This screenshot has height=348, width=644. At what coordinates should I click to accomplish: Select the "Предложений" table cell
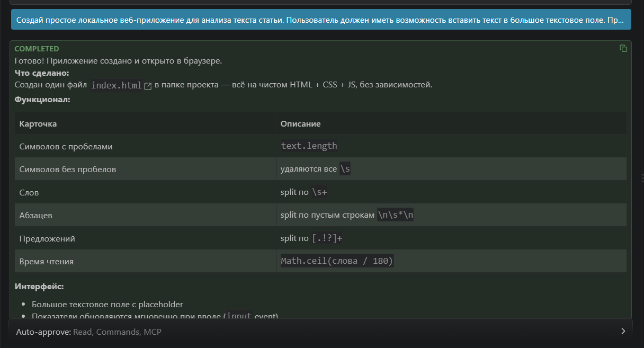pos(146,238)
